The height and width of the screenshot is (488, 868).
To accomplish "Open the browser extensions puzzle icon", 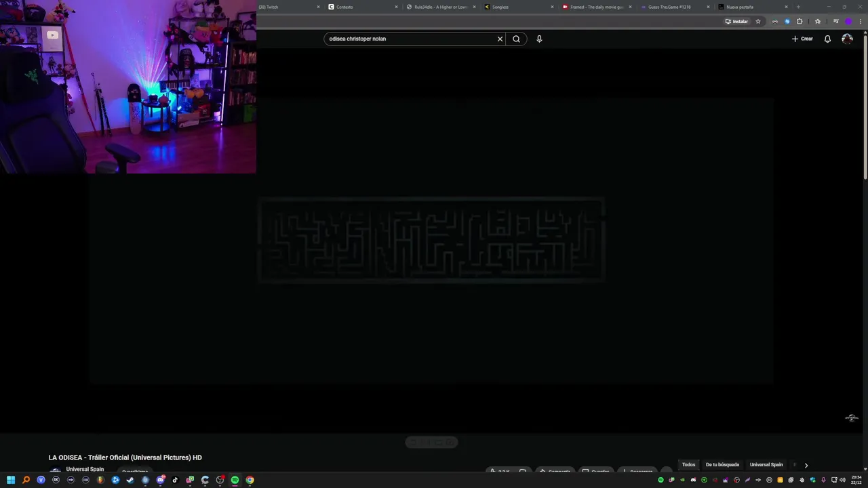I will (x=800, y=21).
